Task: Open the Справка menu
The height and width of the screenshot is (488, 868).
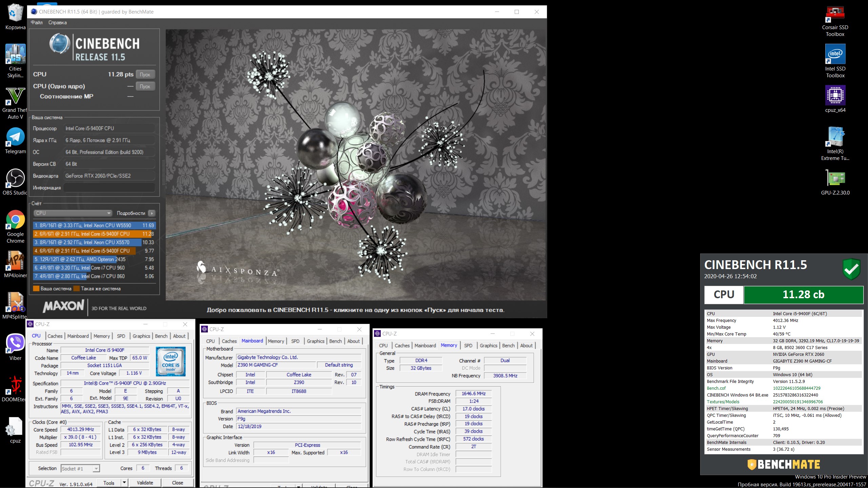Action: click(x=57, y=22)
